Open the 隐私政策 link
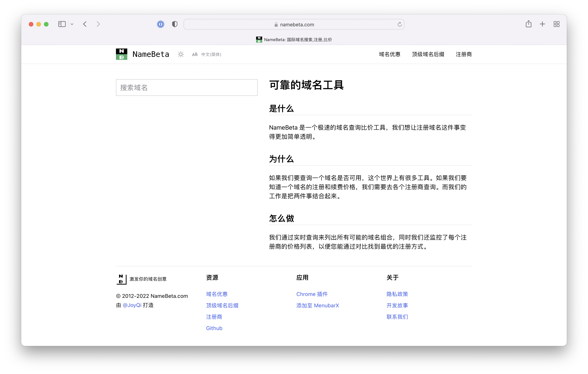588x374 pixels. click(397, 294)
